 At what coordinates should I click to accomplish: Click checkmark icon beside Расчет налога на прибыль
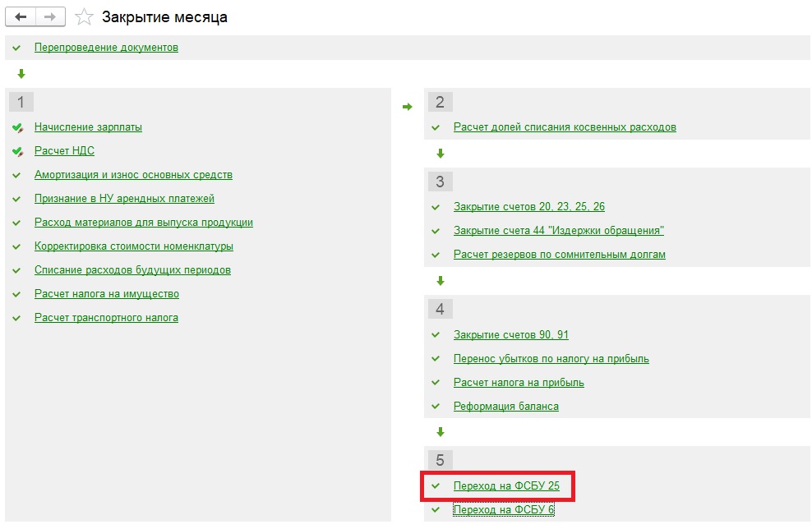[x=436, y=383]
